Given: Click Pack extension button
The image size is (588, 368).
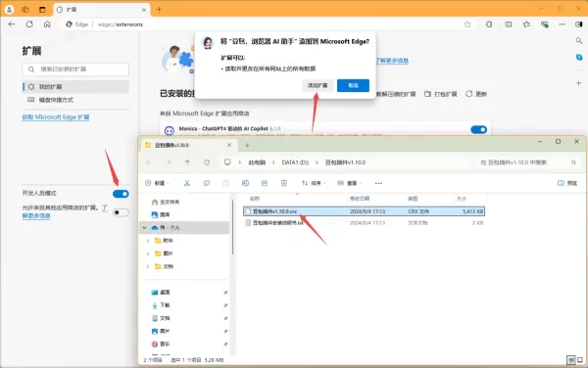Looking at the screenshot, I should (441, 94).
